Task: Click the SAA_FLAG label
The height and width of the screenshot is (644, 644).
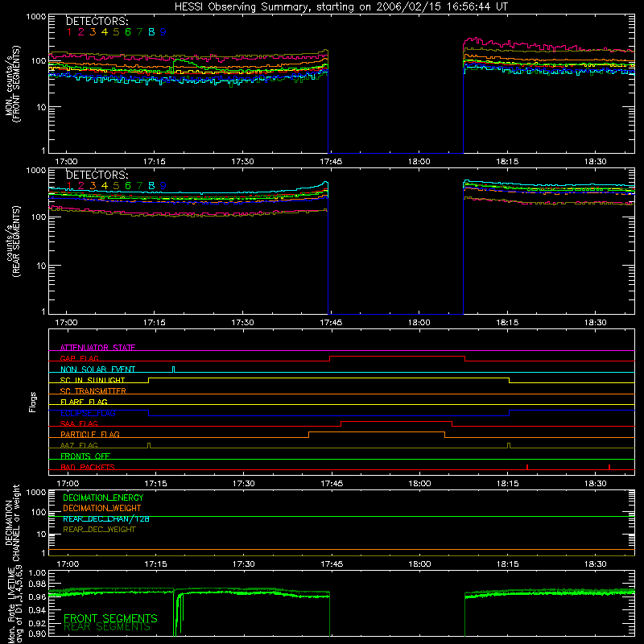Action: [x=79, y=423]
